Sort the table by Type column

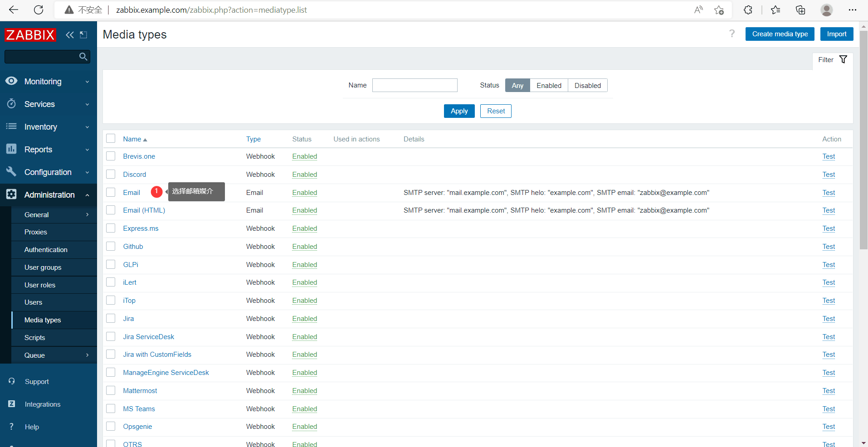click(254, 139)
